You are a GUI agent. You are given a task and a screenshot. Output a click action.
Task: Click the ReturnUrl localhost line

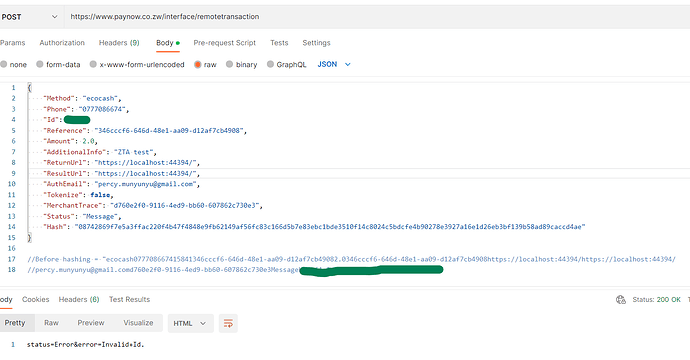[121, 163]
